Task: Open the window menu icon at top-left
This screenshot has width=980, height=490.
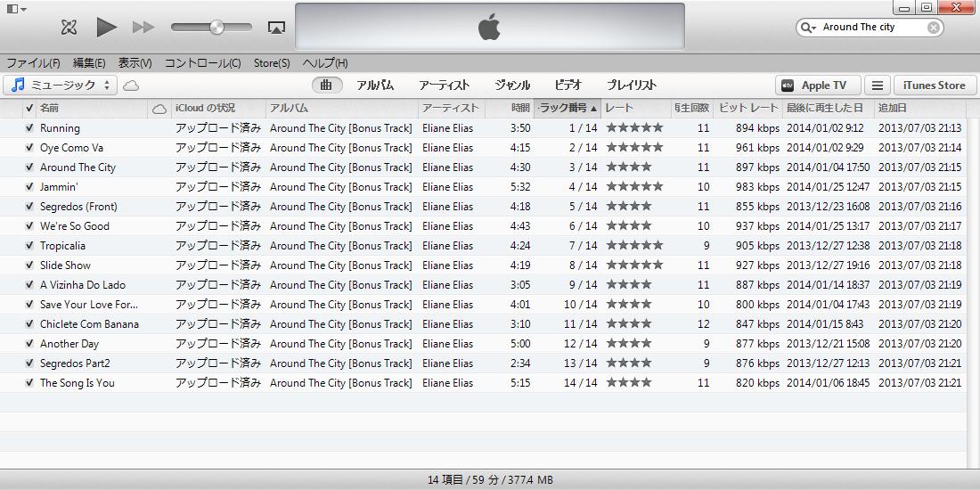Action: (x=17, y=9)
